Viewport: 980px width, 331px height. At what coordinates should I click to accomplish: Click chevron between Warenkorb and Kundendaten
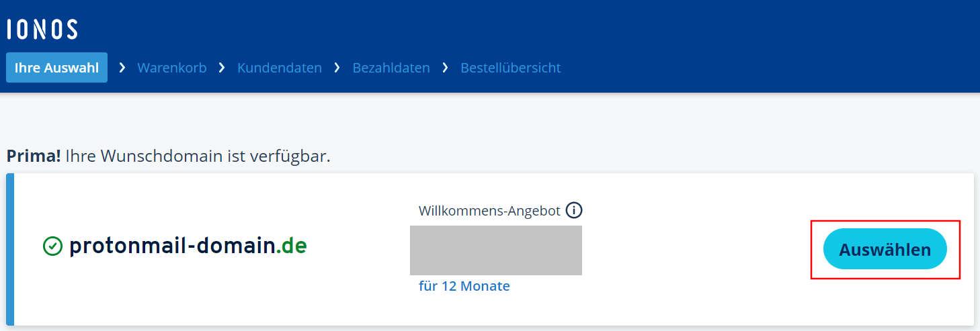coord(222,68)
